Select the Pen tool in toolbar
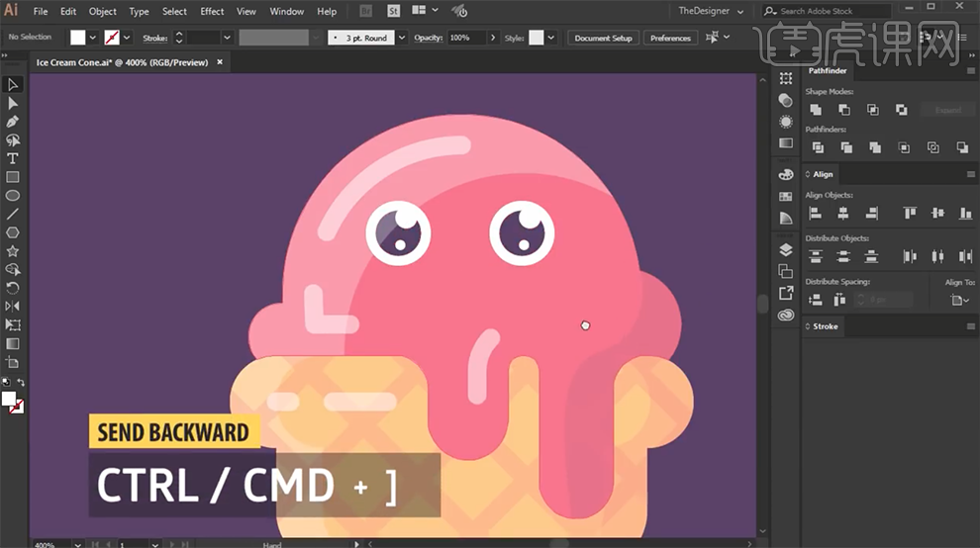The height and width of the screenshot is (548, 980). (x=13, y=122)
